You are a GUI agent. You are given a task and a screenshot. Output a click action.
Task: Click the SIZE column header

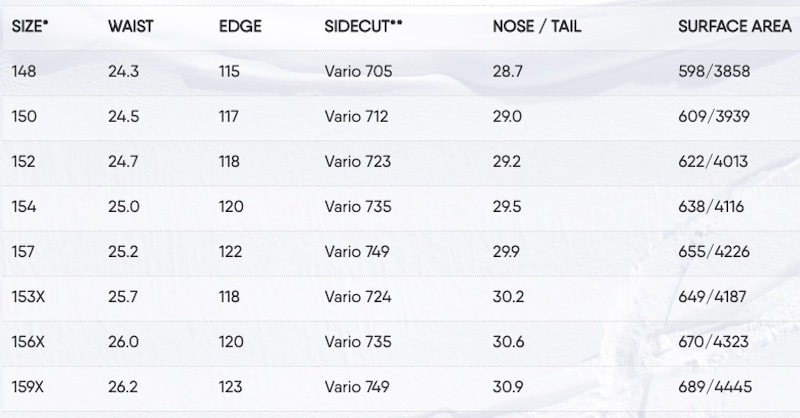pos(30,26)
